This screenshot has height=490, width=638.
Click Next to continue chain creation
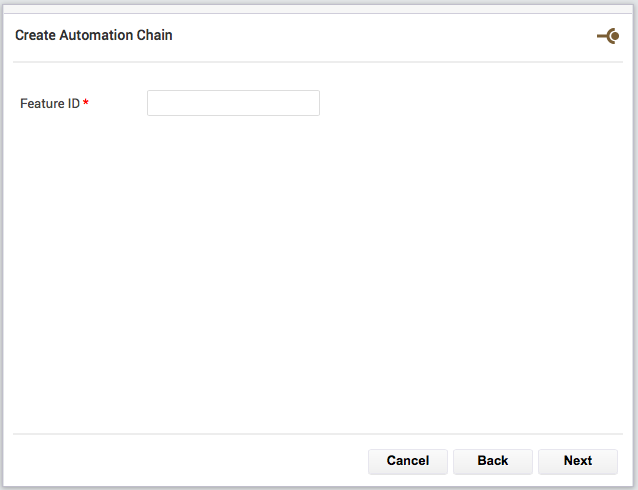coord(578,461)
